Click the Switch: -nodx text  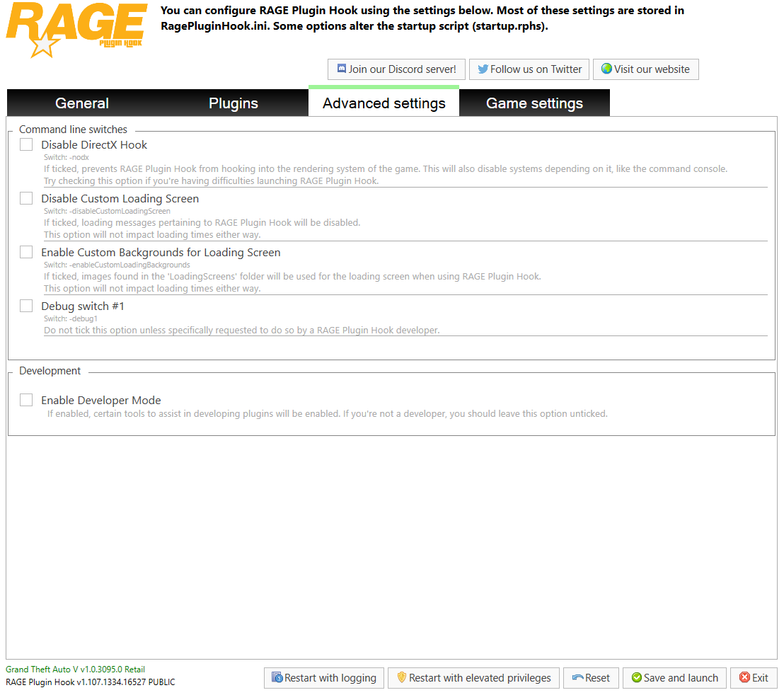[x=66, y=157]
